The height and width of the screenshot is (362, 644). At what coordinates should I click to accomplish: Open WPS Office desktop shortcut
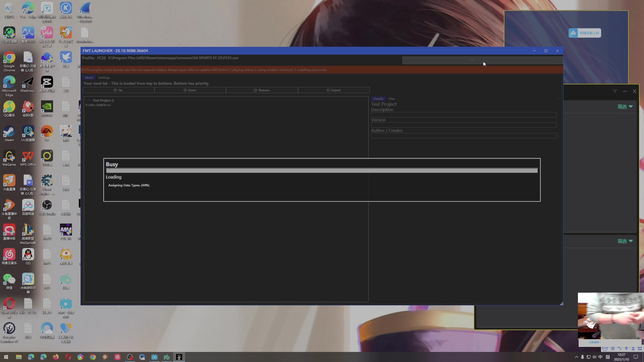(28, 158)
